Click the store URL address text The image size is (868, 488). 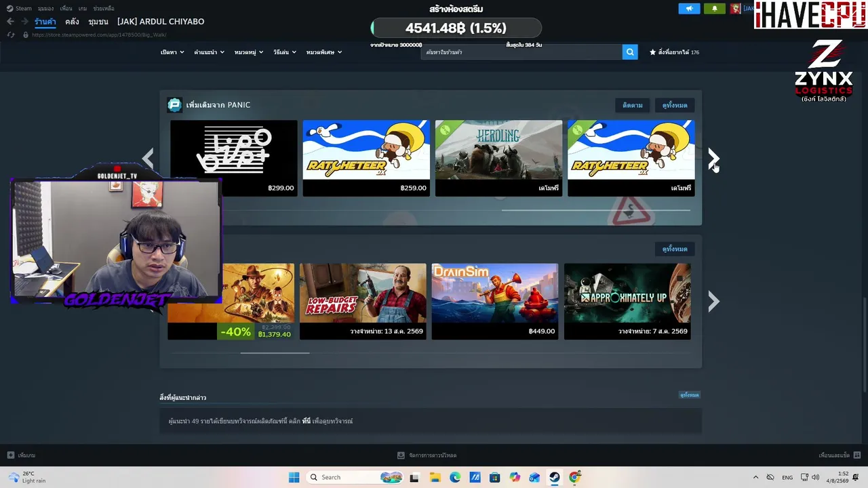tap(99, 35)
